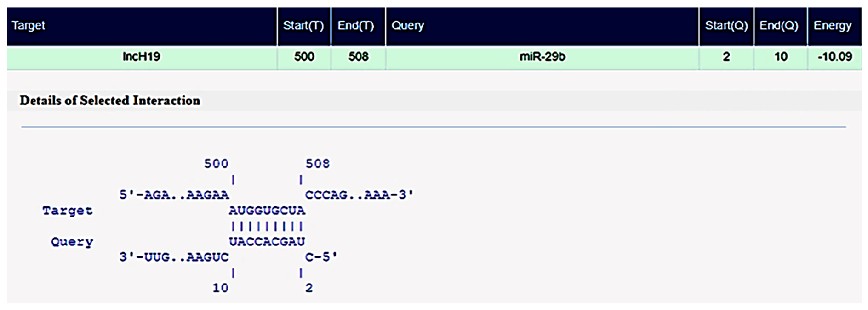
Task: Click the End(T) column header
Action: [356, 25]
